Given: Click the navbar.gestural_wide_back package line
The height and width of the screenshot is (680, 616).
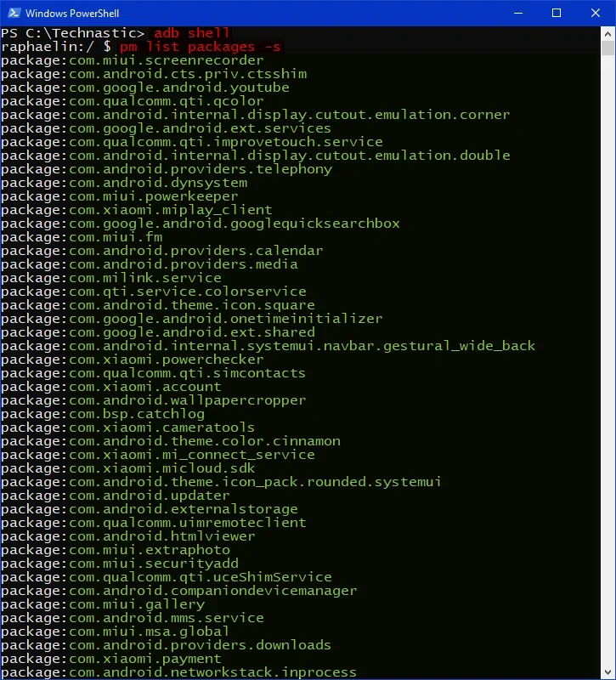Looking at the screenshot, I should [268, 346].
